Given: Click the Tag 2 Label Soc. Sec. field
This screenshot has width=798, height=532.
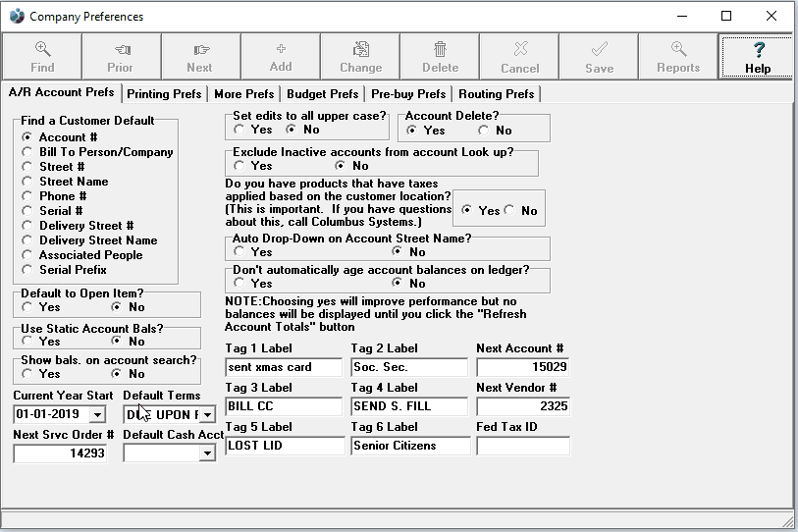Looking at the screenshot, I should [x=409, y=367].
